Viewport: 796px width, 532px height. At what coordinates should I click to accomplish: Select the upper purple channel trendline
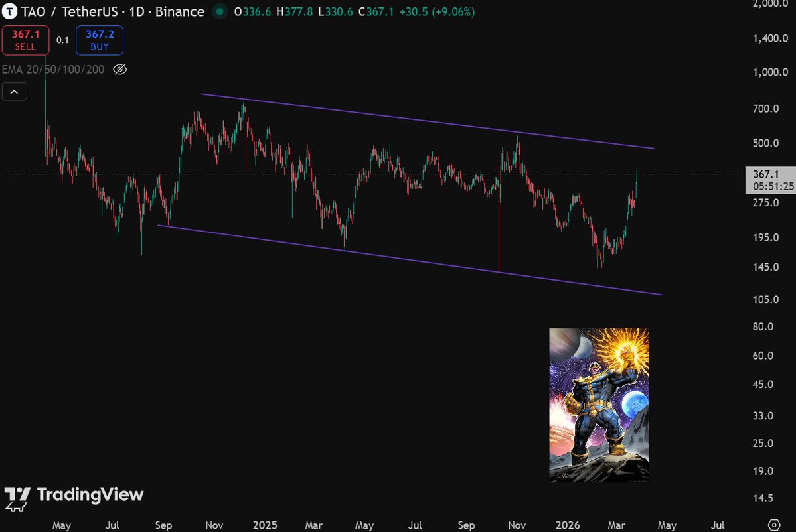coord(428,121)
